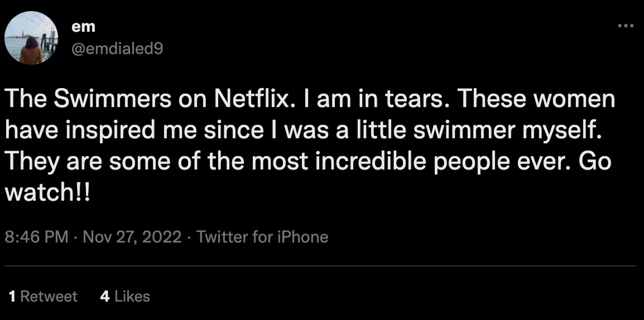Open the display name "em" profile
Image resolution: width=644 pixels, height=320 pixels.
coord(83,27)
